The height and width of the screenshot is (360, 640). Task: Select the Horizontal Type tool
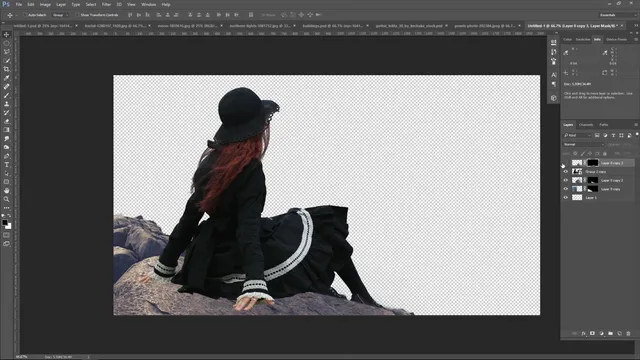point(7,164)
